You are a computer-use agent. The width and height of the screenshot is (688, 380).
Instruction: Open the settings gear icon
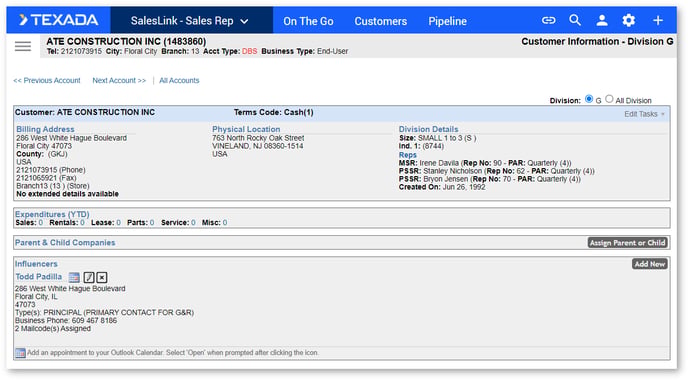[629, 20]
